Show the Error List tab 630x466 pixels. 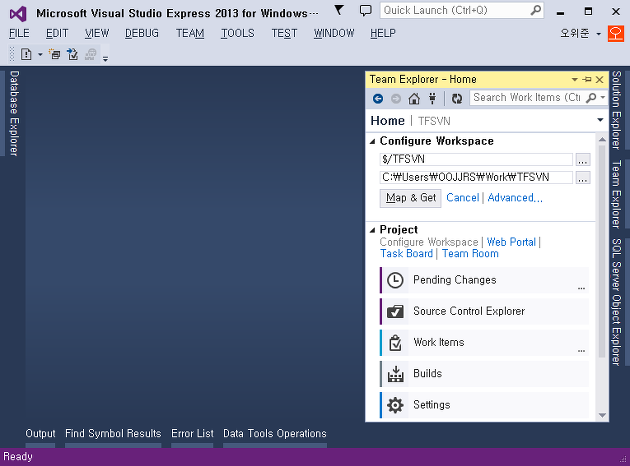coord(192,433)
